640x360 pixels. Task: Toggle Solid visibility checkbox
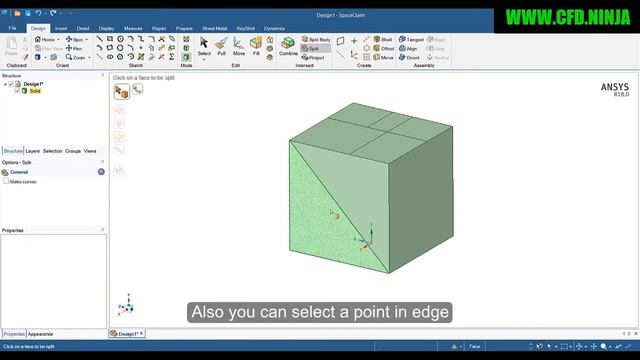pyautogui.click(x=17, y=91)
